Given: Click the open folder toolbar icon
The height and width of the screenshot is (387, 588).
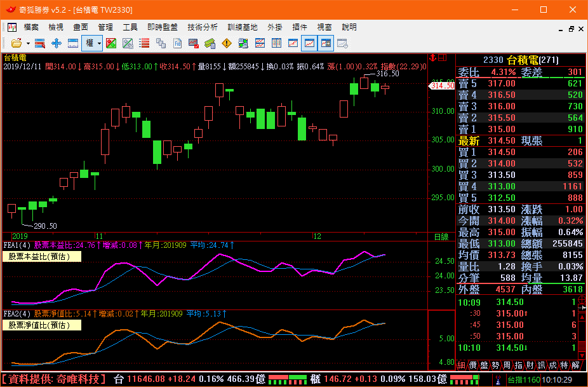Looking at the screenshot, I should [17, 44].
